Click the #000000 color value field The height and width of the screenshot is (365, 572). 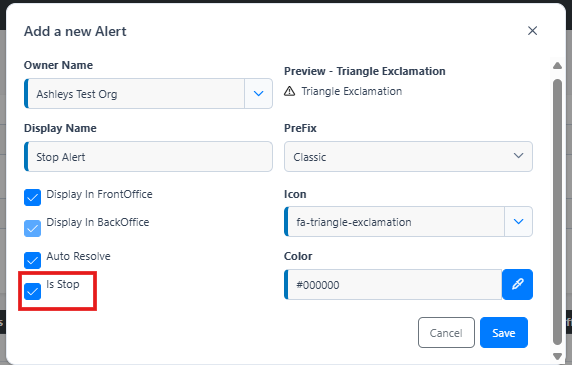[393, 284]
